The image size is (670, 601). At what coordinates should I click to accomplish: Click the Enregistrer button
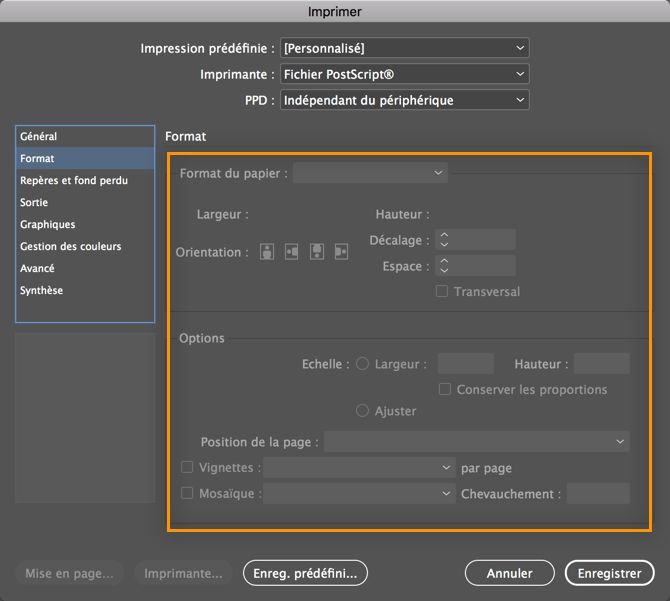click(609, 573)
